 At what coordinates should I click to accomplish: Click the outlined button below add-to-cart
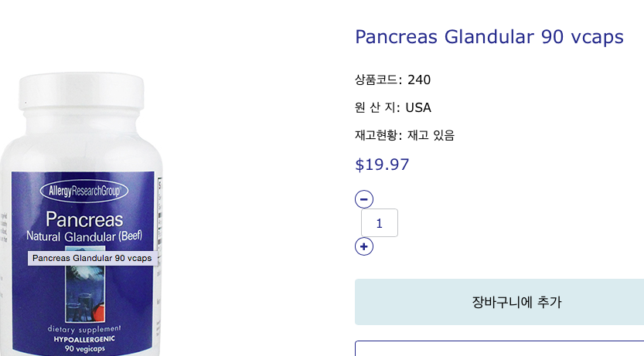[499, 349]
